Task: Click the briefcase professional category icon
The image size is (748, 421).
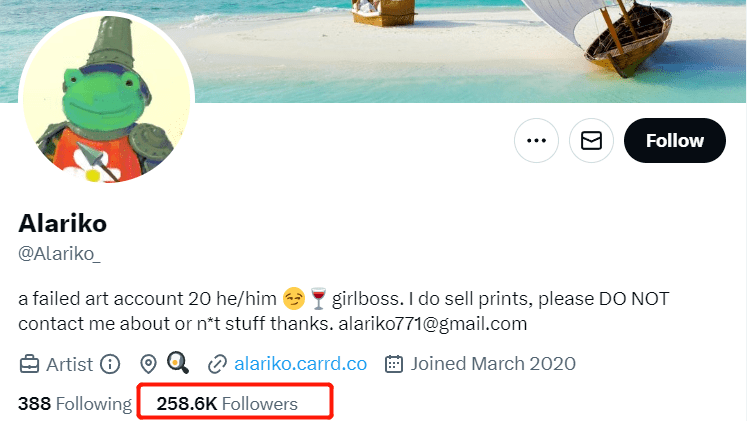Action: (x=30, y=363)
